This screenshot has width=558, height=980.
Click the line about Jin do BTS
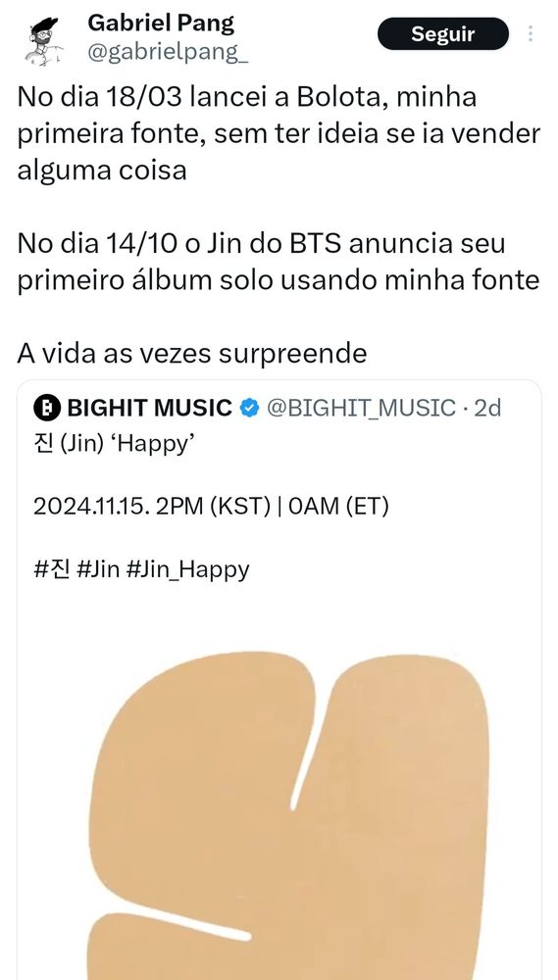(x=279, y=262)
